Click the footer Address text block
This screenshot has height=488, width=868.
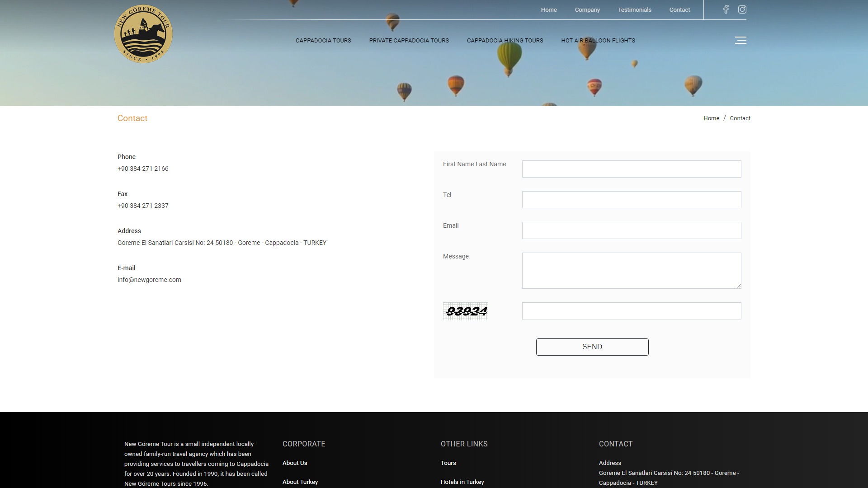click(x=669, y=473)
